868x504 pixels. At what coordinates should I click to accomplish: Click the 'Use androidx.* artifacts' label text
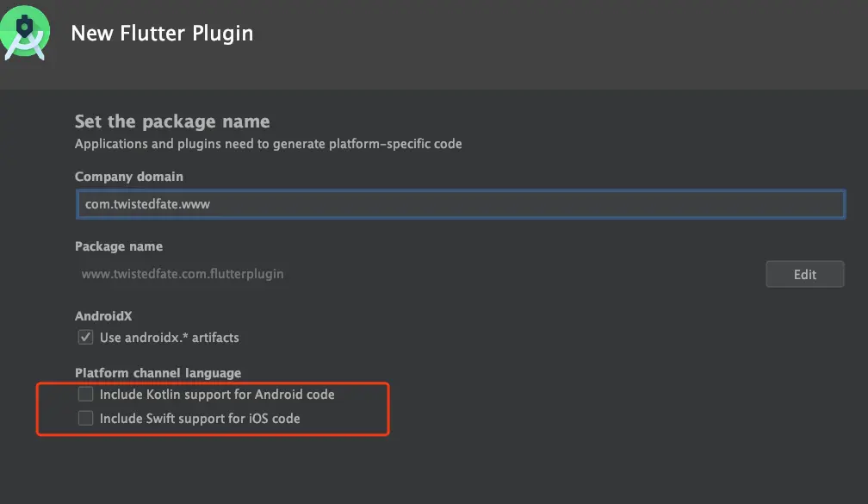(x=170, y=338)
